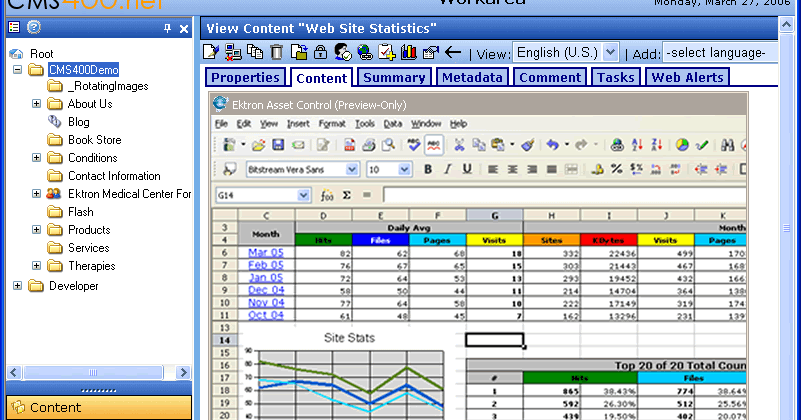The image size is (801, 420).
Task: Click the percent number format icon
Action: tap(617, 169)
